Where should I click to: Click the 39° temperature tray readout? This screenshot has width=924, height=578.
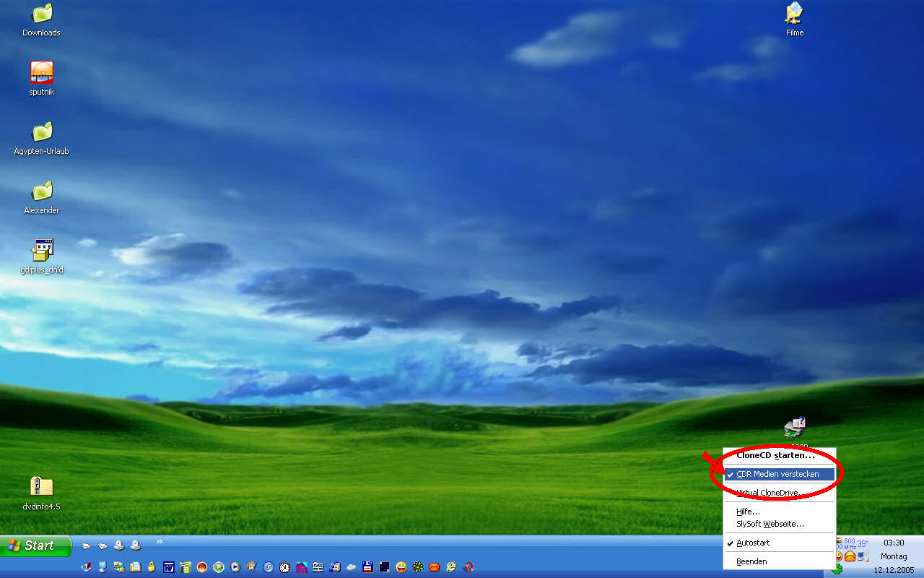click(x=863, y=543)
